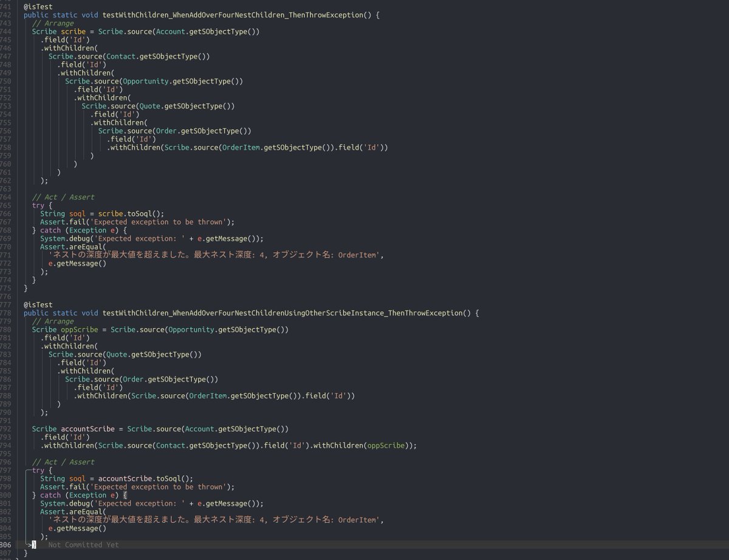Viewport: 729px width, 560px height.
Task: Click 'System.debug' on line 769
Action: pyautogui.click(x=65, y=238)
